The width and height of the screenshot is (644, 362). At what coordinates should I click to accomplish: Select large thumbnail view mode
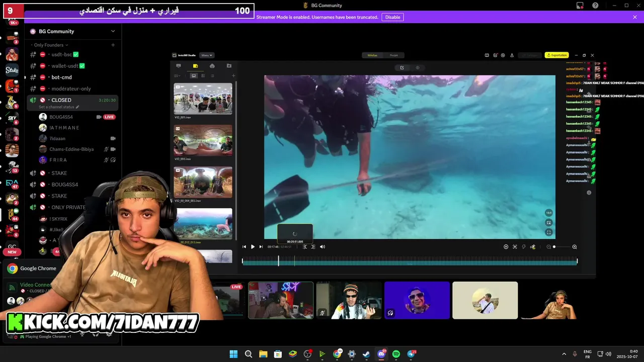pyautogui.click(x=193, y=76)
